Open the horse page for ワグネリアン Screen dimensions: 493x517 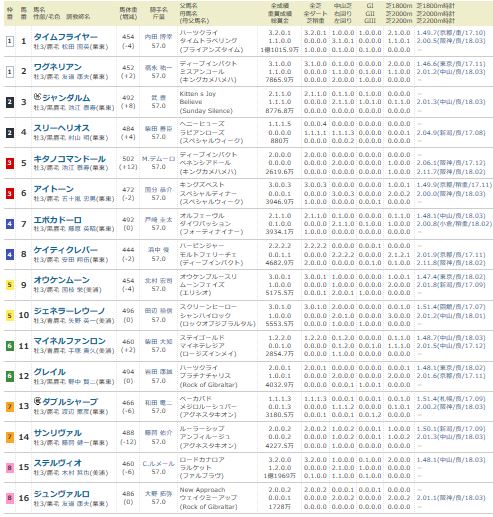tap(58, 67)
